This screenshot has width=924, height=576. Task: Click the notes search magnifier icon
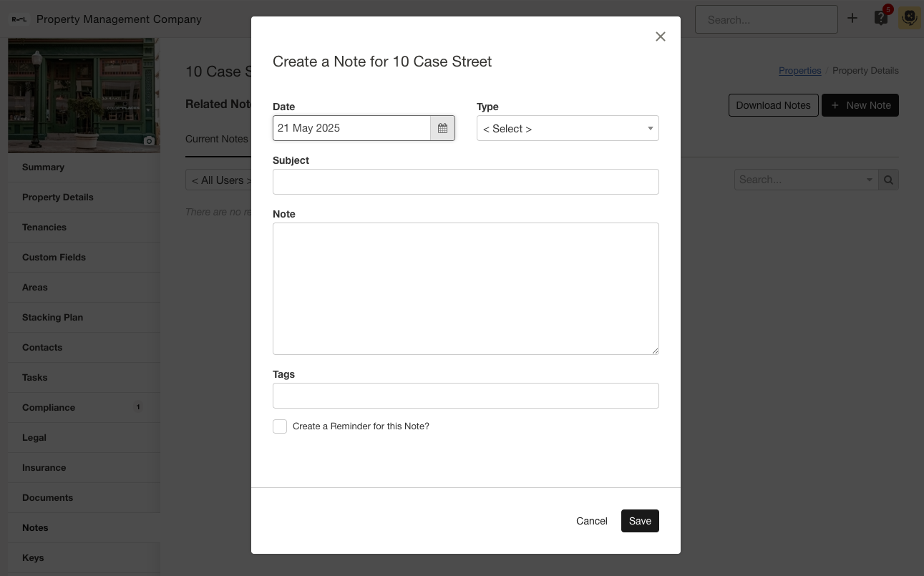coord(888,180)
